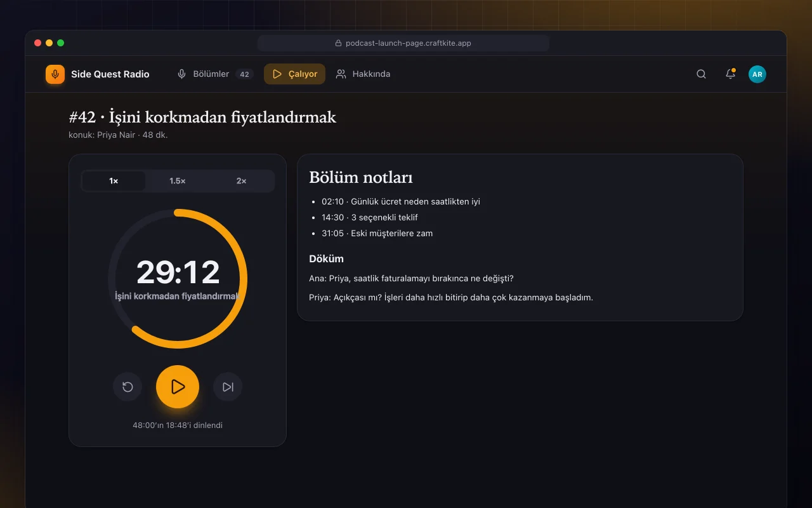Image resolution: width=812 pixels, height=508 pixels.
Task: Start playback with the orange play button
Action: point(178,387)
